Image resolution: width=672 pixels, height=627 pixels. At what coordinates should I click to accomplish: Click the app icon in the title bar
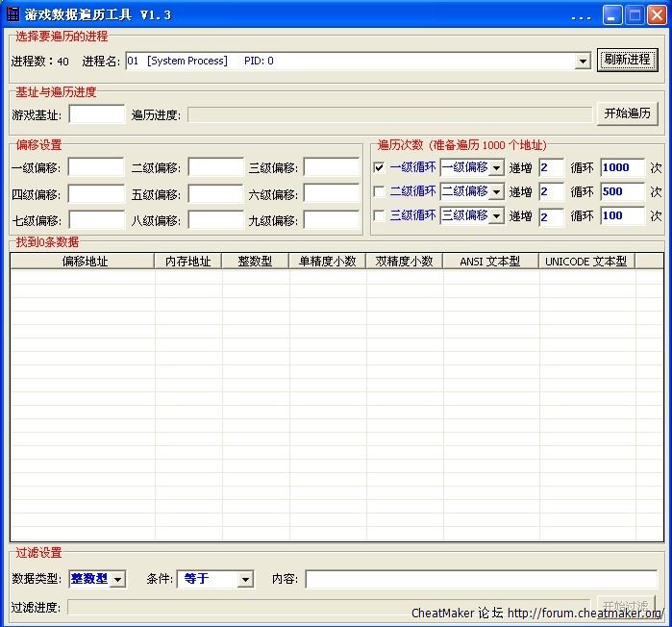[x=12, y=14]
